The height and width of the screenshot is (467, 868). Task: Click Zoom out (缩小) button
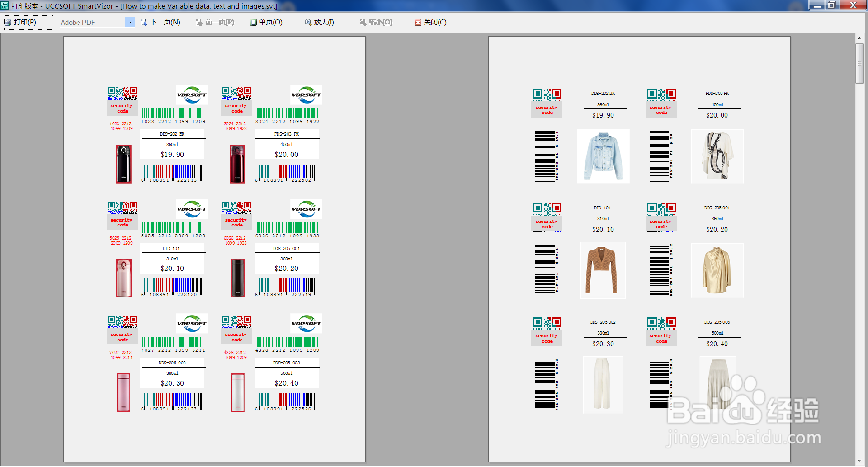point(376,22)
